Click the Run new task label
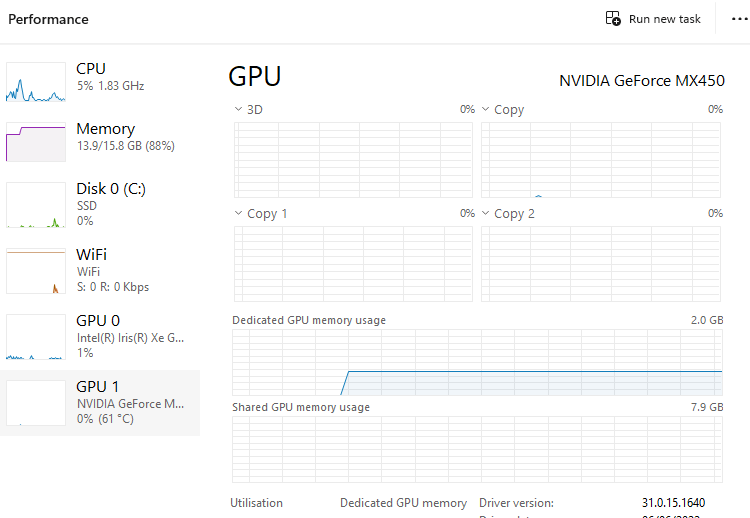750x518 pixels. tap(665, 19)
